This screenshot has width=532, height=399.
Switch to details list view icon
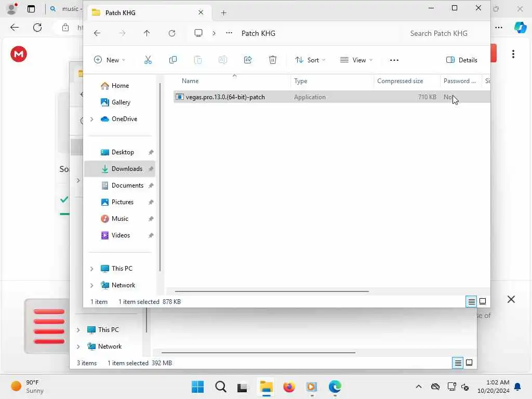[471, 301]
